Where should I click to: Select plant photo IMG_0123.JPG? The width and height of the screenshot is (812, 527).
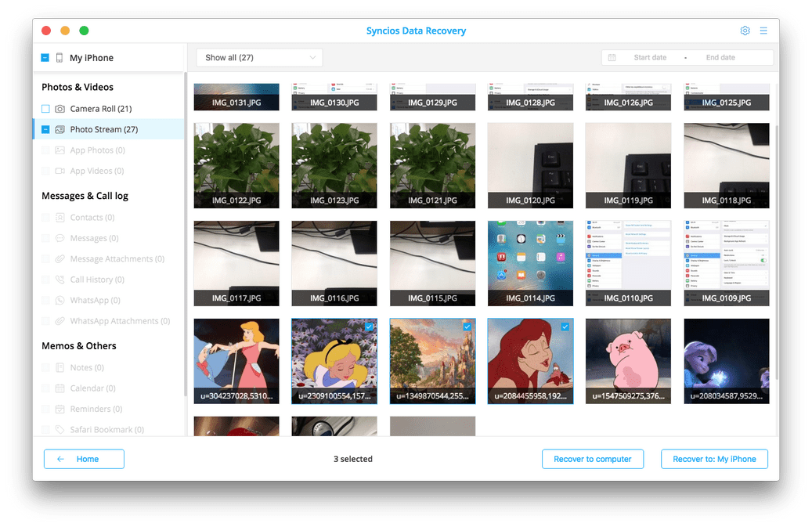click(334, 166)
